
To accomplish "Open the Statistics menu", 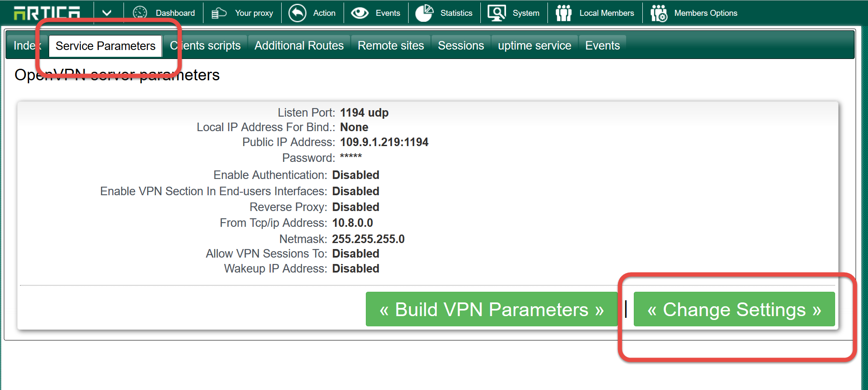I will click(x=456, y=13).
